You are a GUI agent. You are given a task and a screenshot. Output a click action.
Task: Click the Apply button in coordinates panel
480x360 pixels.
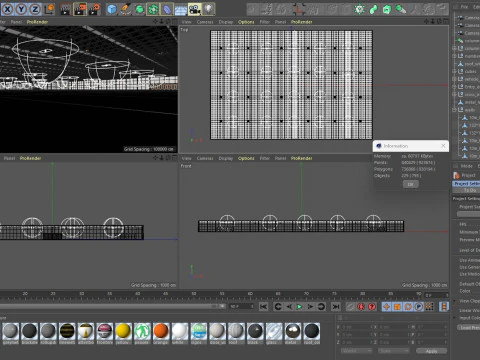click(431, 351)
